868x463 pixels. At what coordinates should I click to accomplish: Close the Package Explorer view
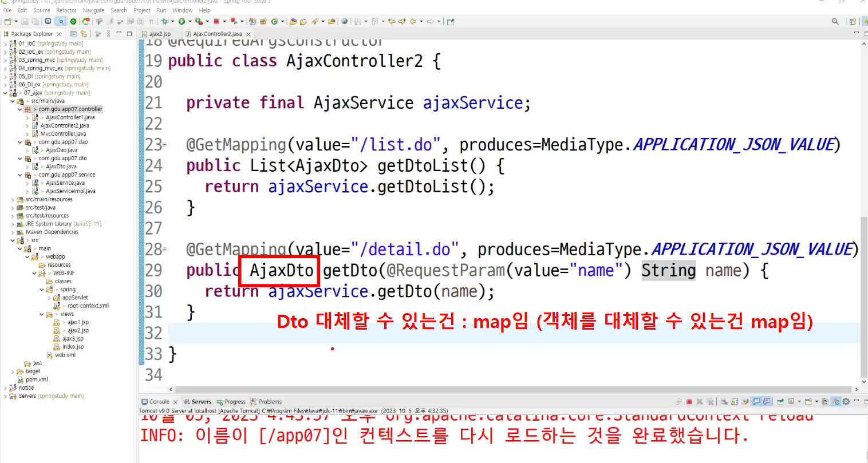click(x=59, y=34)
